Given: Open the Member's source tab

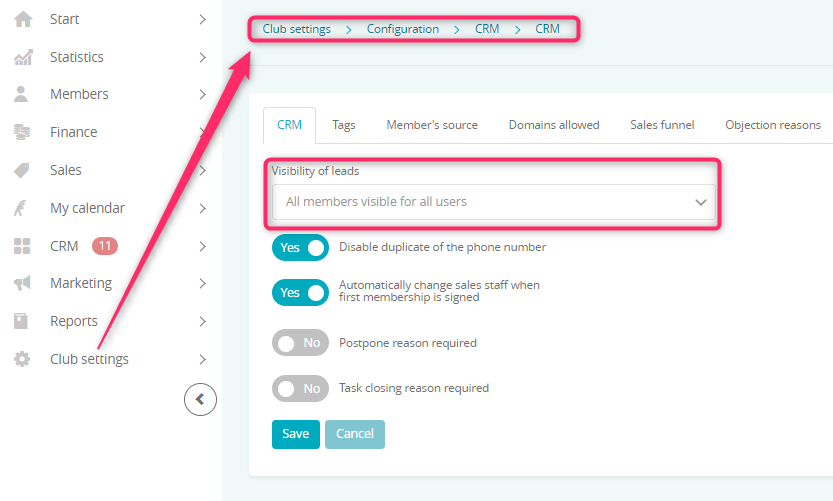Looking at the screenshot, I should point(432,125).
